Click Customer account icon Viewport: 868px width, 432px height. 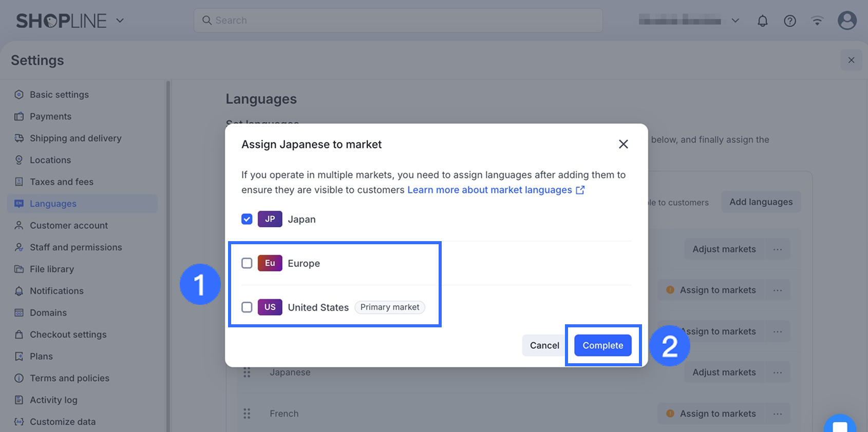point(19,225)
